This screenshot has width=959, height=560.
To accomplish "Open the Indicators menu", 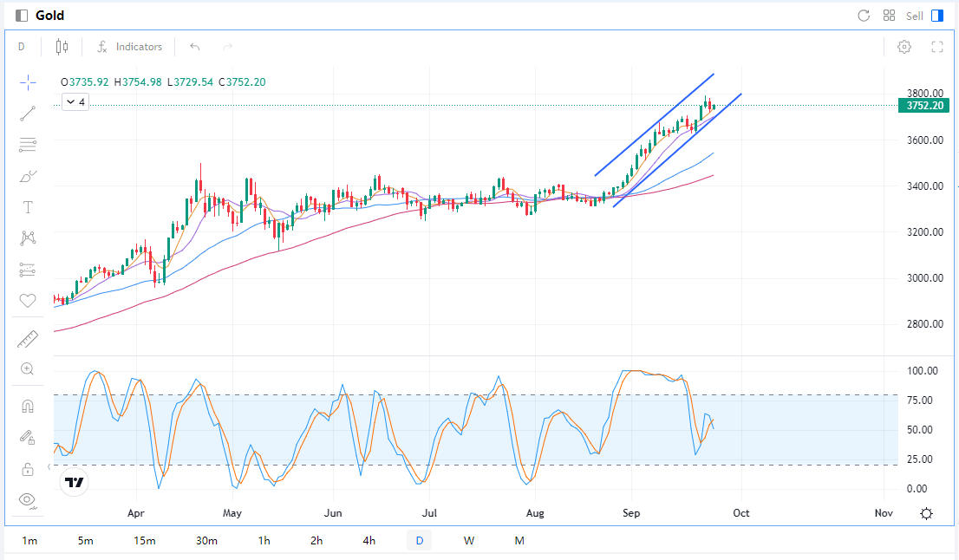I will click(x=129, y=47).
